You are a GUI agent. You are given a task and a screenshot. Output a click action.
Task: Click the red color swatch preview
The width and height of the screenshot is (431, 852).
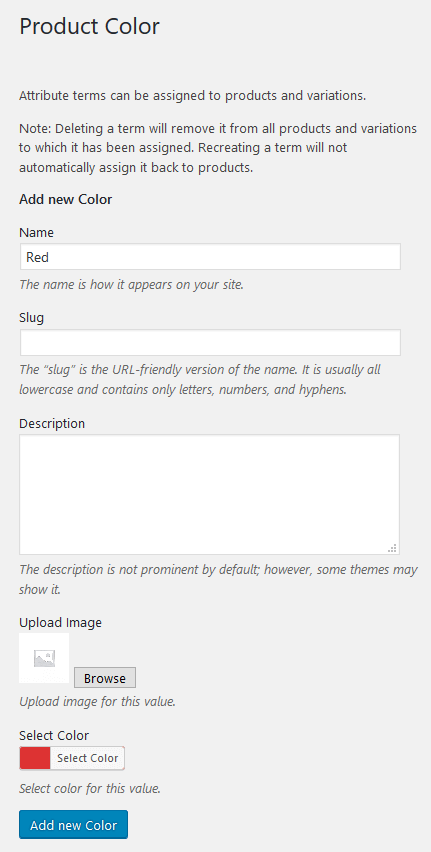coord(35,758)
